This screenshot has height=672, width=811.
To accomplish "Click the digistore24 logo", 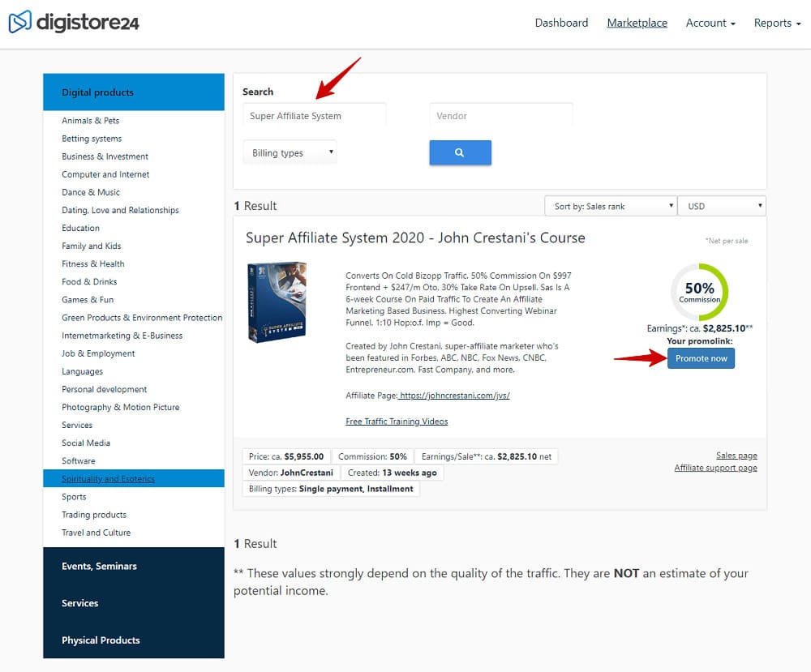I will [x=74, y=22].
